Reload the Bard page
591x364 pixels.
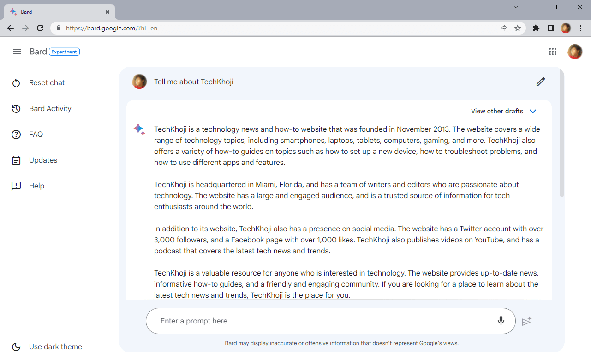click(x=40, y=28)
